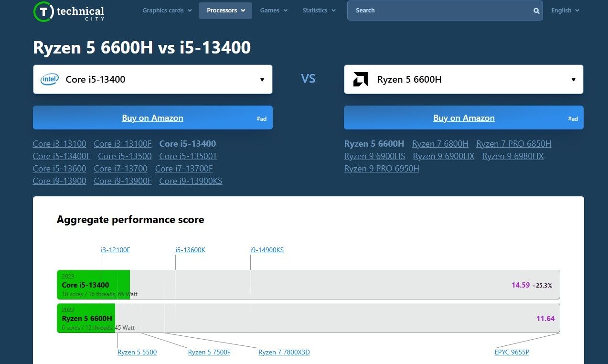
Task: Click the 14.59 score value
Action: [x=521, y=285]
